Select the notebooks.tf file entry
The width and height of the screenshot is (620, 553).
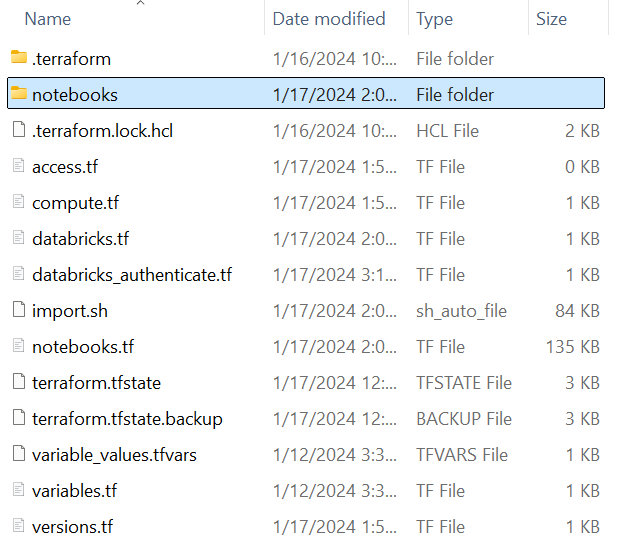[x=82, y=347]
